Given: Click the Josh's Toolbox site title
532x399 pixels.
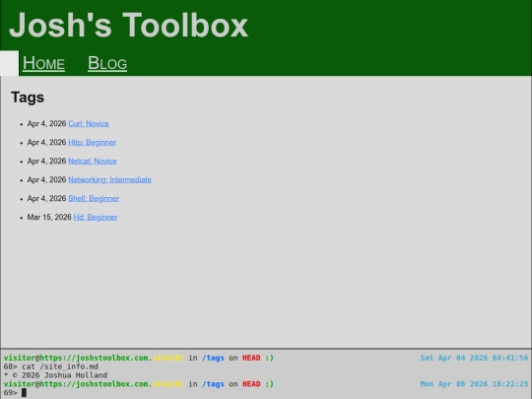Looking at the screenshot, I should 129,25.
